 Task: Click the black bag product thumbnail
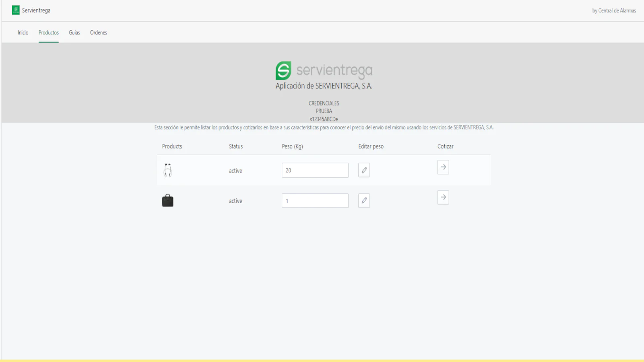(x=168, y=201)
